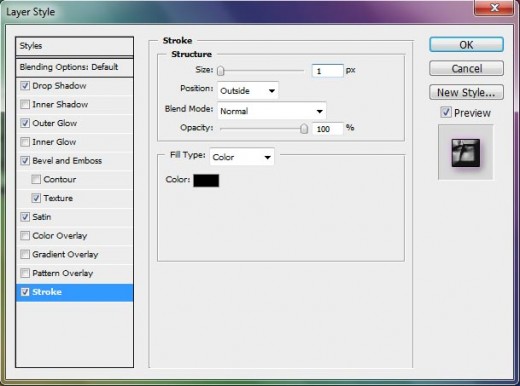Open the Fill Type dropdown

point(242,157)
